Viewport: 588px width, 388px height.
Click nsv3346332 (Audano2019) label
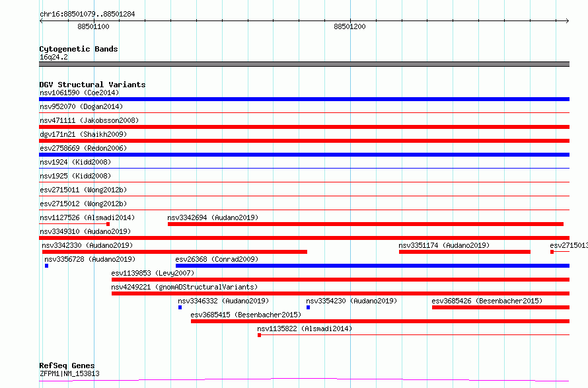point(223,301)
